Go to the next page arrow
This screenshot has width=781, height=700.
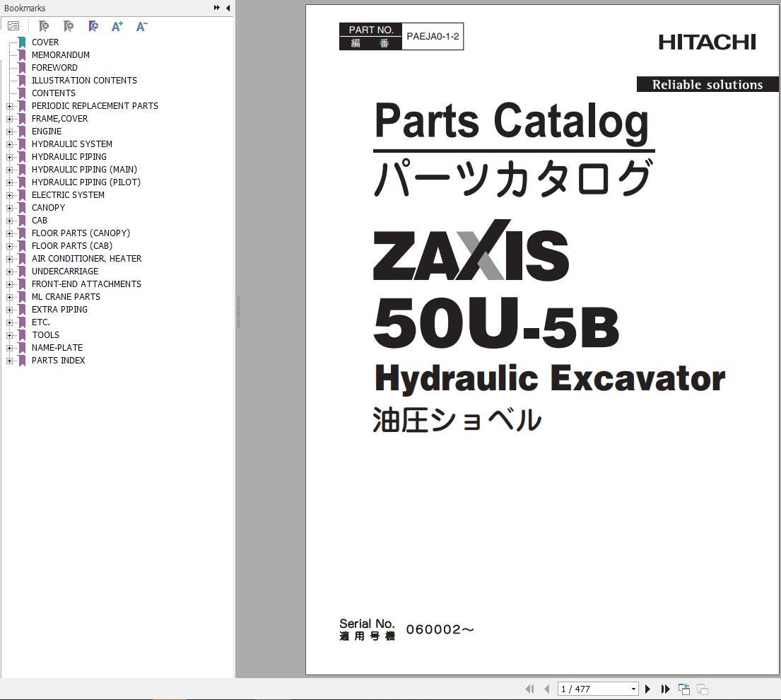point(647,688)
